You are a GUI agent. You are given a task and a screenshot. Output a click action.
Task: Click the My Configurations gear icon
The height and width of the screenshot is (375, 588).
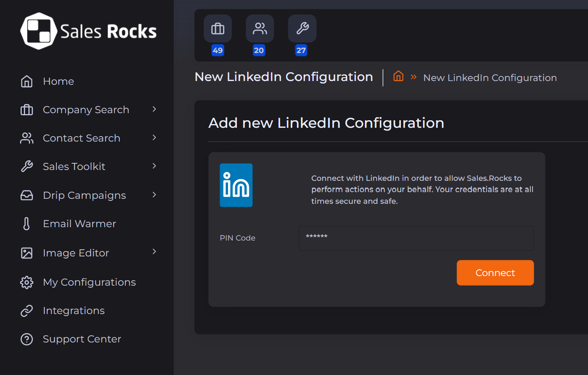pyautogui.click(x=27, y=282)
